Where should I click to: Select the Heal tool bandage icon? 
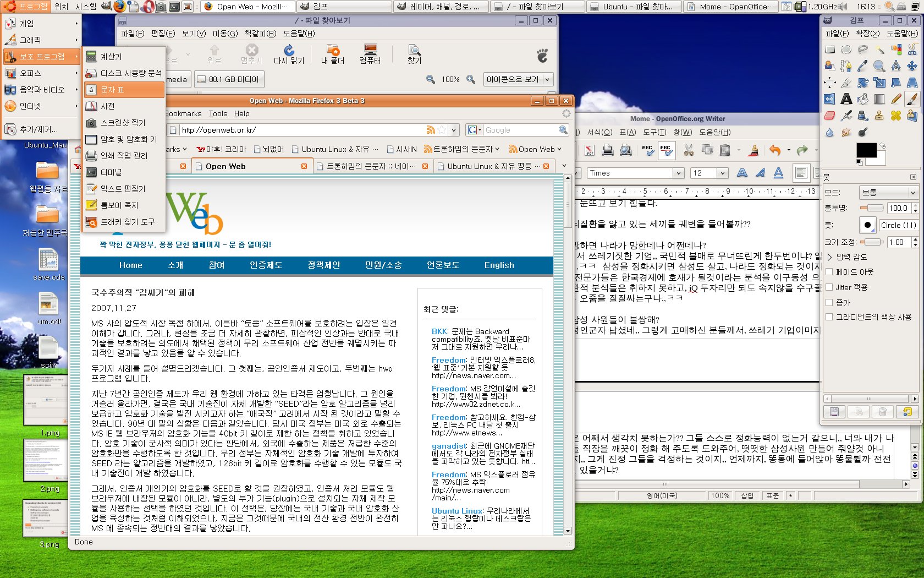tap(895, 116)
